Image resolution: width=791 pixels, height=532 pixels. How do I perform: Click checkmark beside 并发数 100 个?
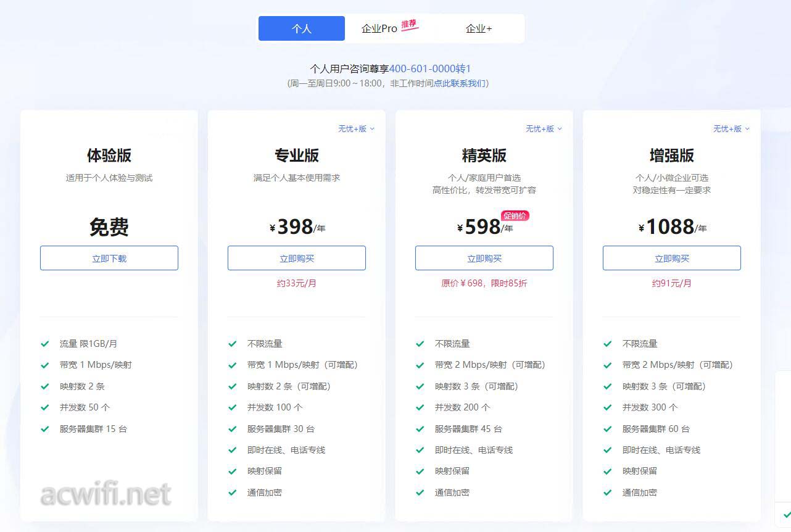pyautogui.click(x=232, y=407)
